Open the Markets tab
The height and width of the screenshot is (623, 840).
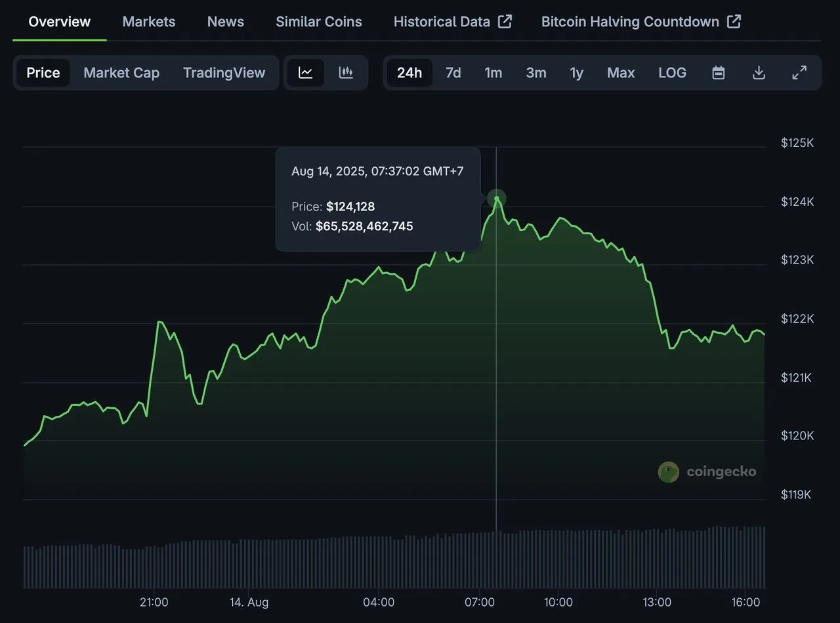[x=149, y=22]
